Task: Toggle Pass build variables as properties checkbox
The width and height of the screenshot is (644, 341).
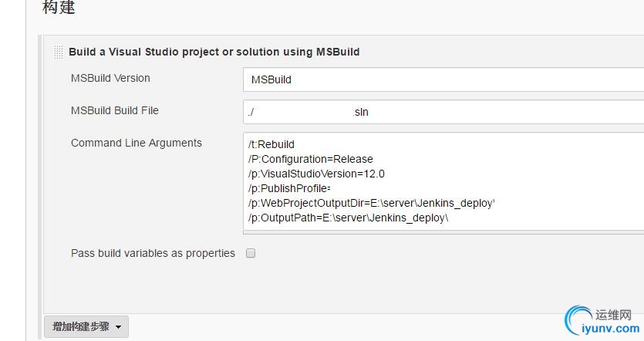Action: click(251, 253)
